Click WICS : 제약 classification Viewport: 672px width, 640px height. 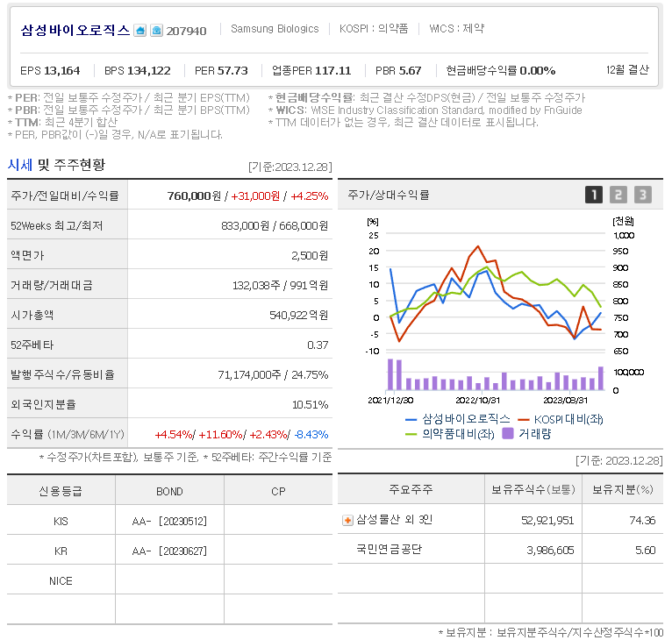[456, 29]
